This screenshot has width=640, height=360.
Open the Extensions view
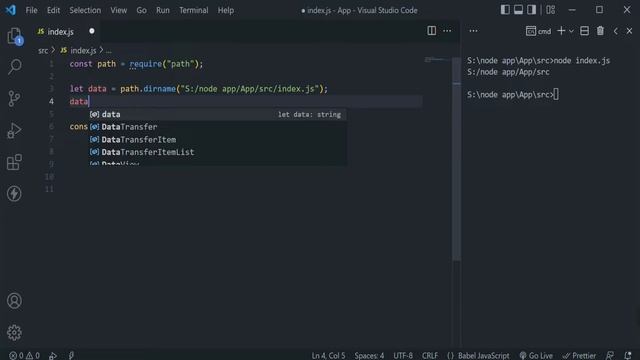(x=14, y=162)
